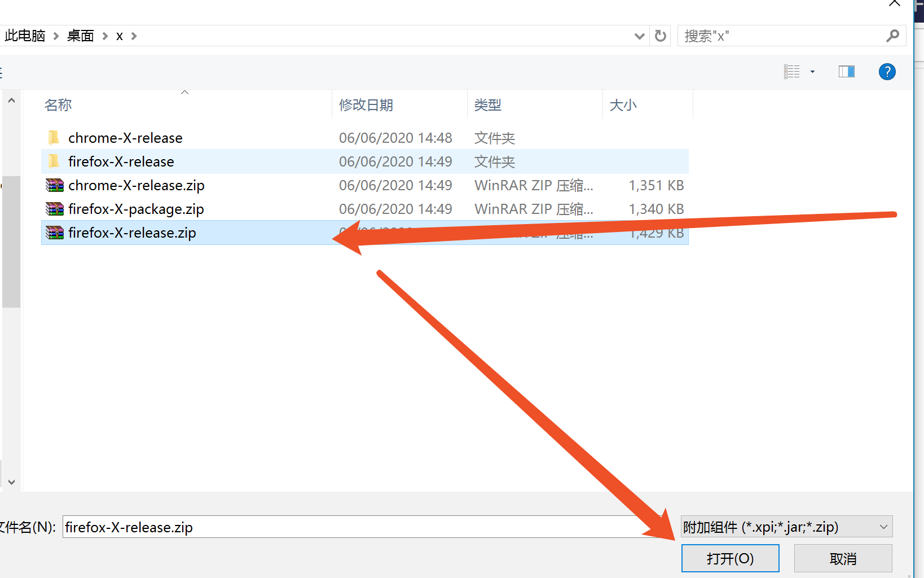
Task: Click the refresh icon beside address bar
Action: tap(660, 36)
